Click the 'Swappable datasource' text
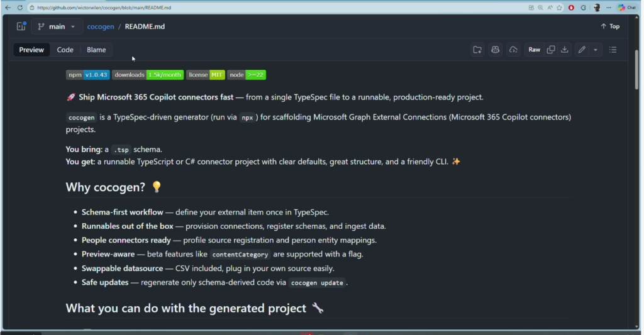 pos(123,268)
